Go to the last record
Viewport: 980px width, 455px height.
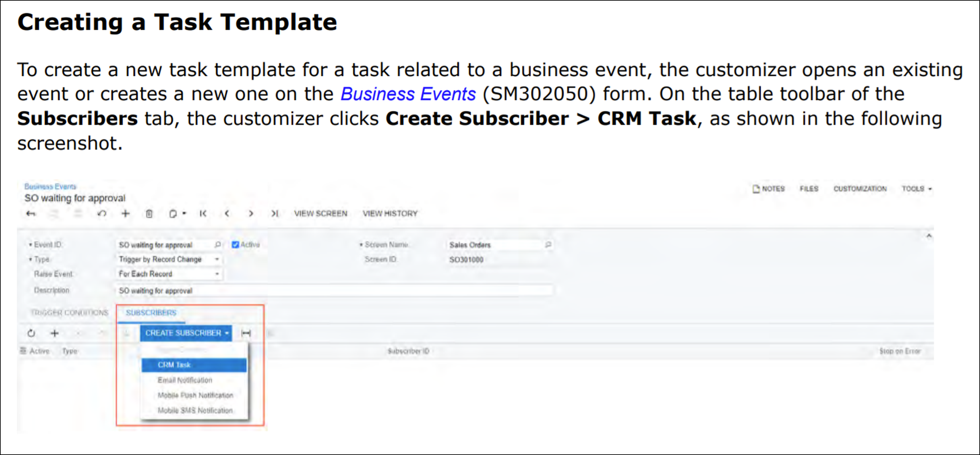[274, 214]
